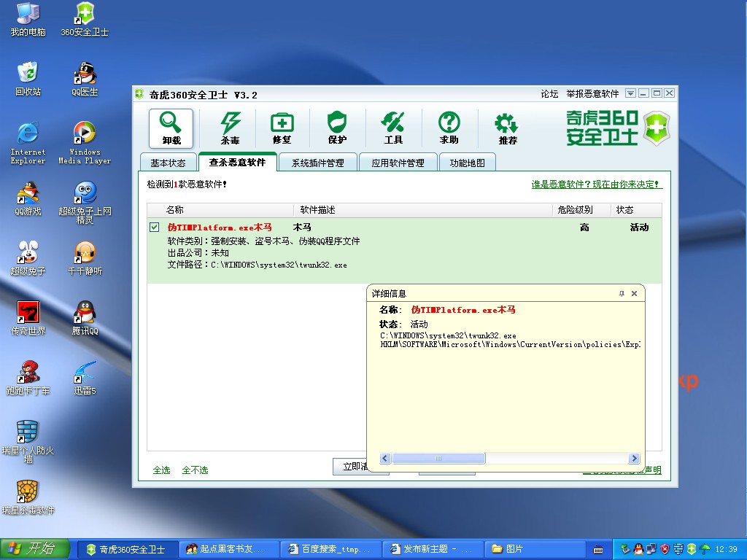
Task: Launch 跑跑卡丁车 game shortcut
Action: pyautogui.click(x=28, y=378)
